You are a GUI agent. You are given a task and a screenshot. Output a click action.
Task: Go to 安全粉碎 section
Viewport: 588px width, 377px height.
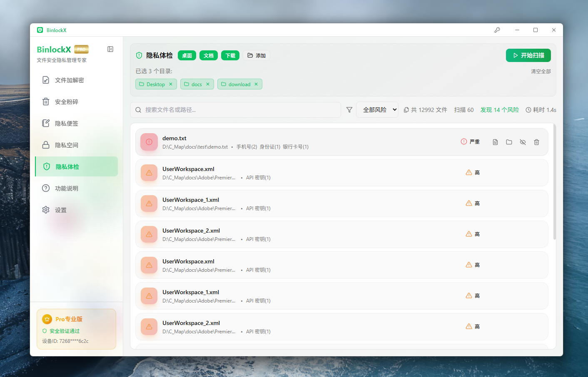point(77,102)
